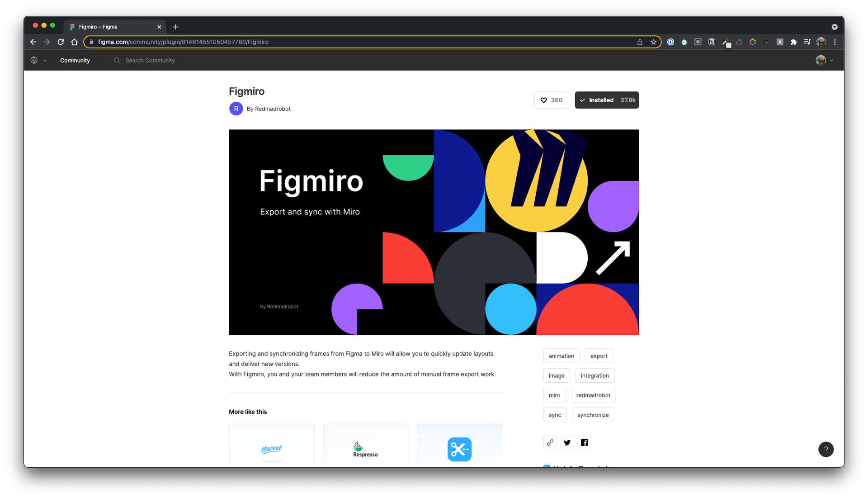Expand the browser extensions dropdown
The width and height of the screenshot is (868, 499).
795,42
